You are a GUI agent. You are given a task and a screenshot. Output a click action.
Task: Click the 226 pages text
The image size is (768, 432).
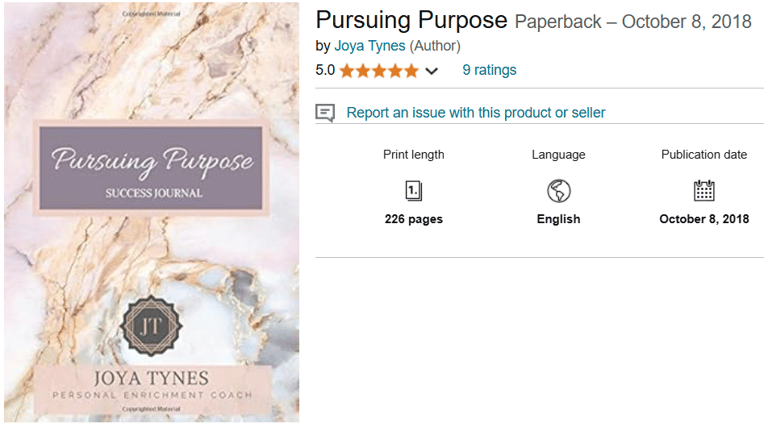(x=413, y=219)
